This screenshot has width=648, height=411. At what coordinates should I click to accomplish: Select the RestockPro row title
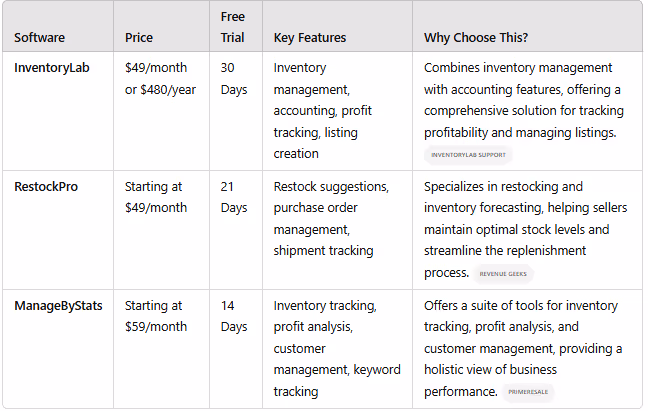[x=46, y=187]
